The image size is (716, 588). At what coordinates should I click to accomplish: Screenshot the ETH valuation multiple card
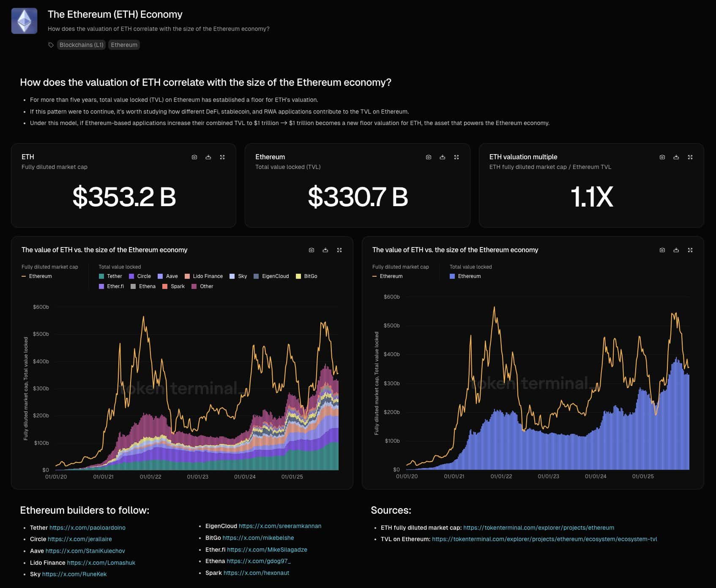(x=662, y=157)
